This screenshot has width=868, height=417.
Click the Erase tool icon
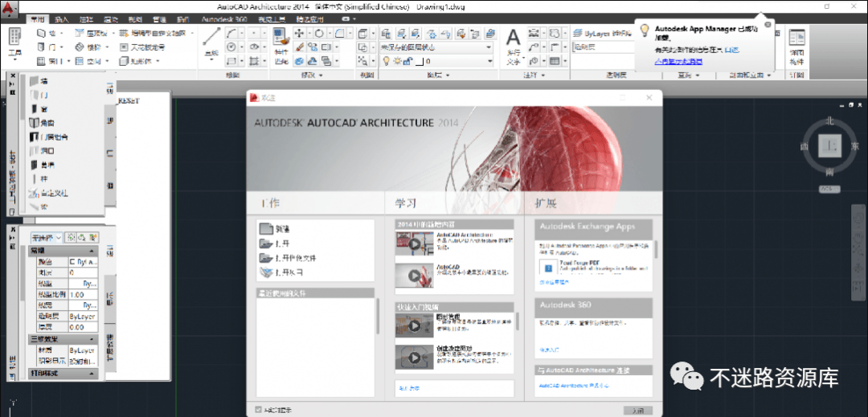pyautogui.click(x=299, y=47)
